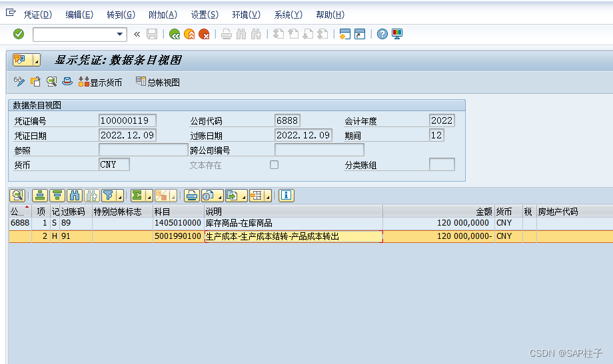
Task: Click the green Enter checkmark icon
Action: (19, 35)
